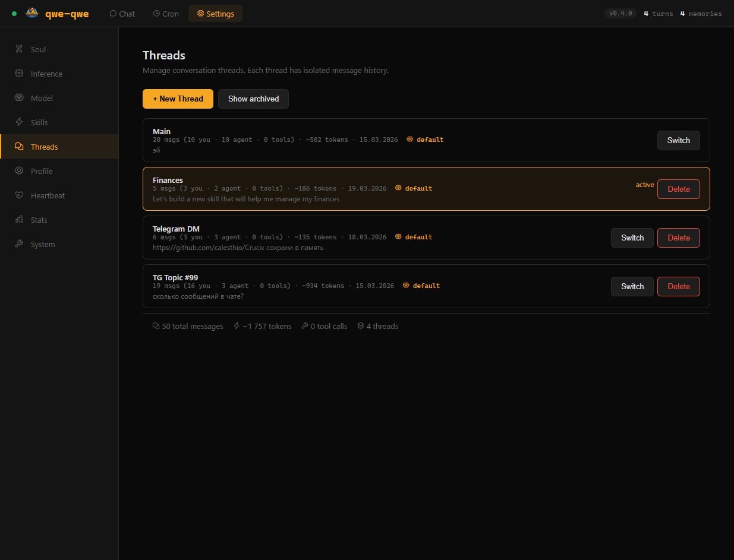This screenshot has height=560, width=734.
Task: Click the Threads chat bubbles icon
Action: pos(19,147)
